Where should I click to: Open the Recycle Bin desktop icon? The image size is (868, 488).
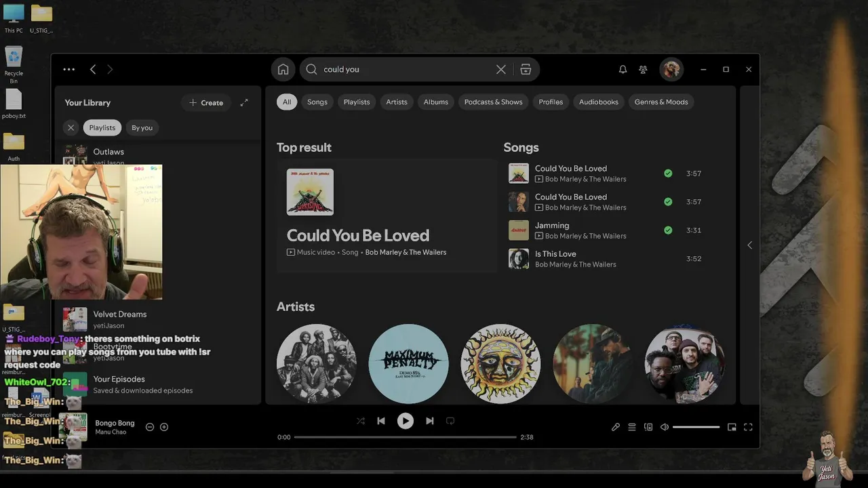coord(14,64)
